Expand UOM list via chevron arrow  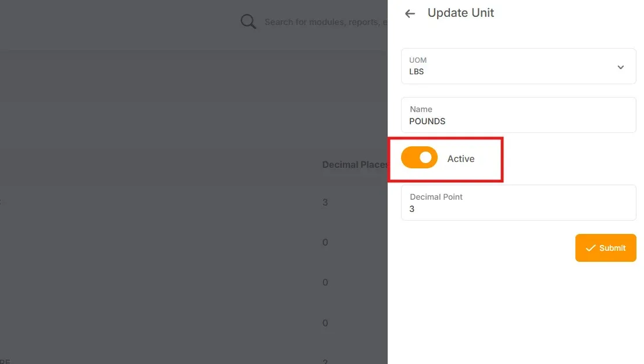621,67
